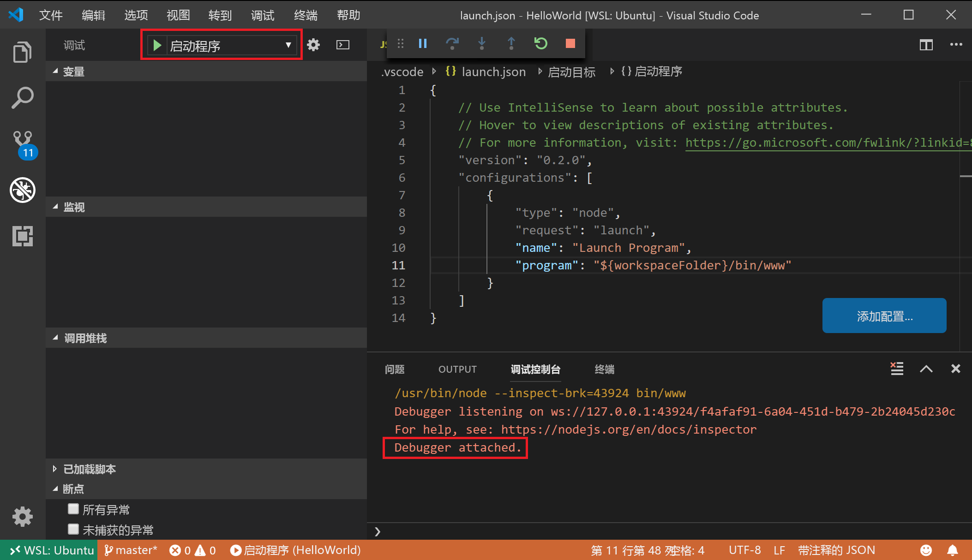Click the feedback smiley in status bar
This screenshot has height=560, width=972.
click(x=926, y=550)
